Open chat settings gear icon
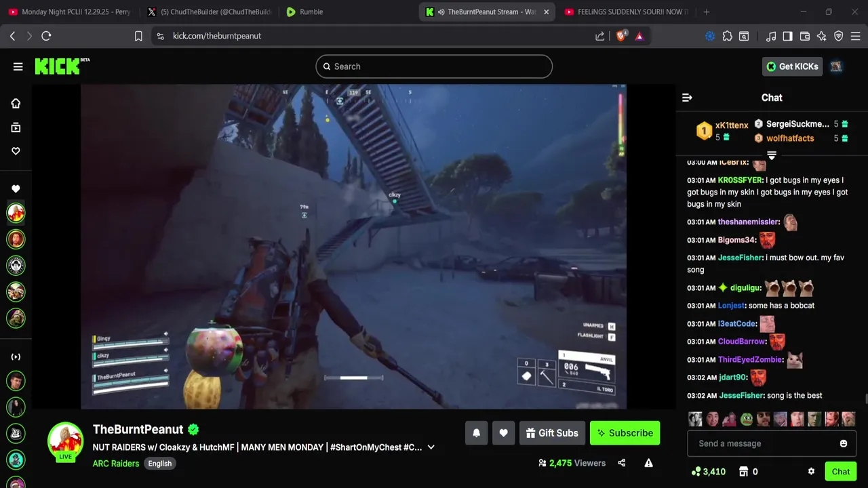 click(x=811, y=472)
